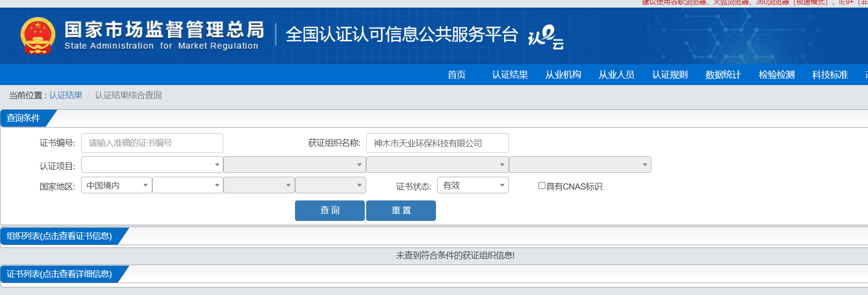Open the first 认证项目 dropdown
The image size is (868, 295).
click(152, 165)
